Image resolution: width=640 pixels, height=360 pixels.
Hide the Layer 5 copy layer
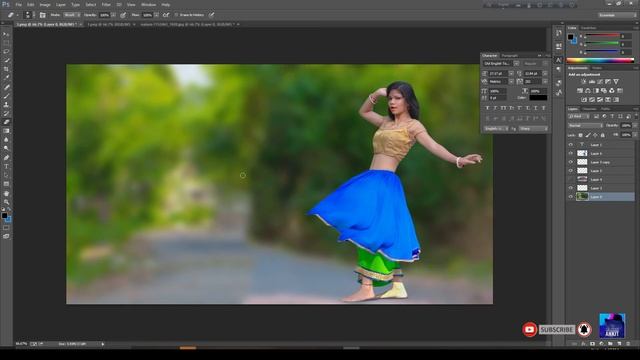point(571,162)
